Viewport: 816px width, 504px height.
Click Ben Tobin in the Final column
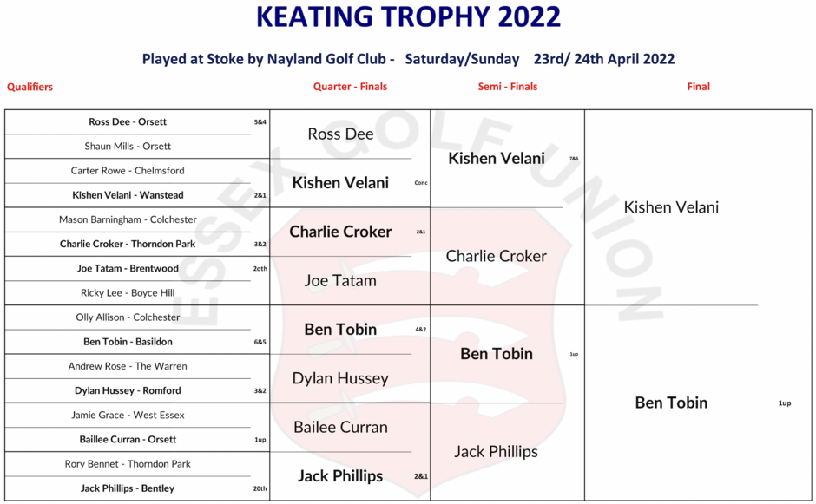pyautogui.click(x=671, y=403)
